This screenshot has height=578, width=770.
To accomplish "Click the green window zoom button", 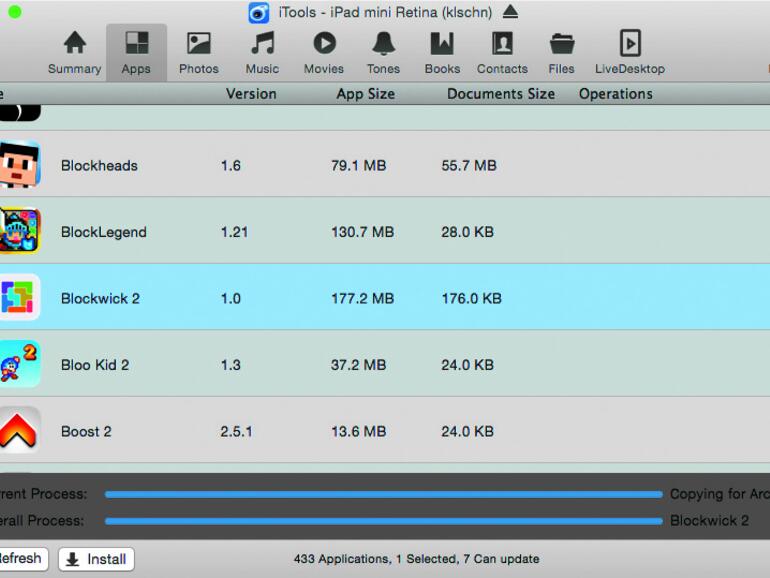I will 15,12.
